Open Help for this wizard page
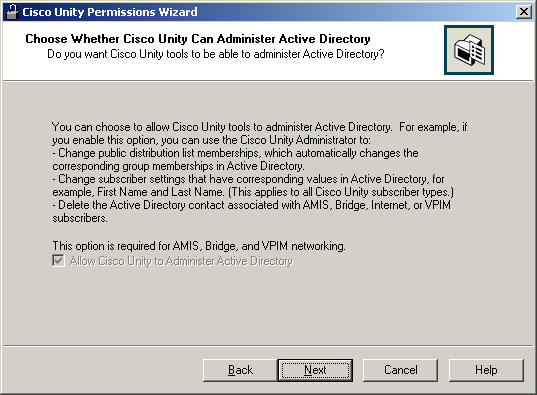The height and width of the screenshot is (395, 537). (486, 370)
